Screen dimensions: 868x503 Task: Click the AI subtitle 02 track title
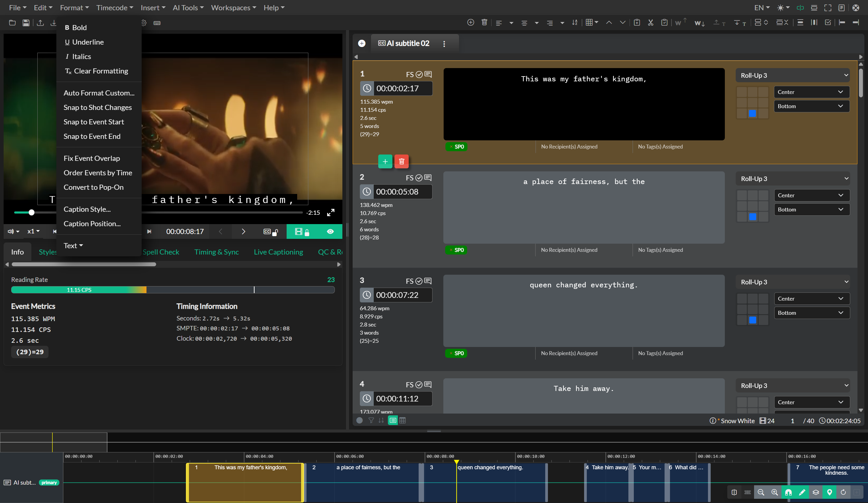click(x=408, y=43)
